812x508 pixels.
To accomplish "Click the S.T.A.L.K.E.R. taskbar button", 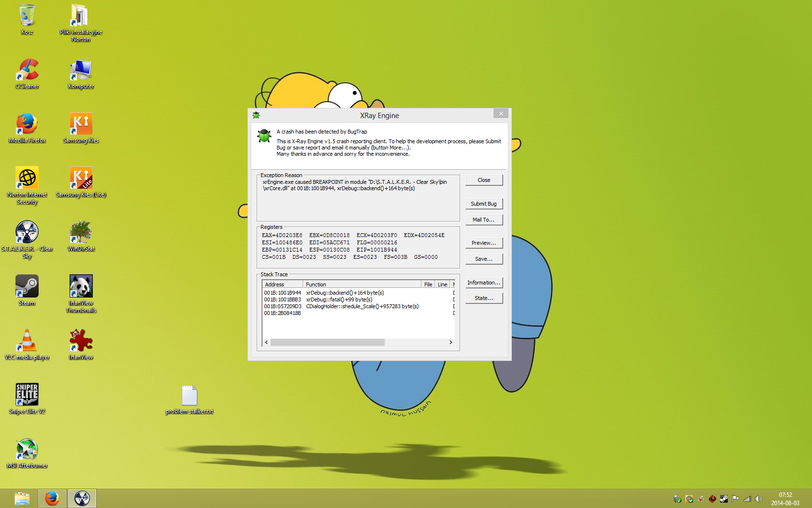I will click(x=82, y=498).
